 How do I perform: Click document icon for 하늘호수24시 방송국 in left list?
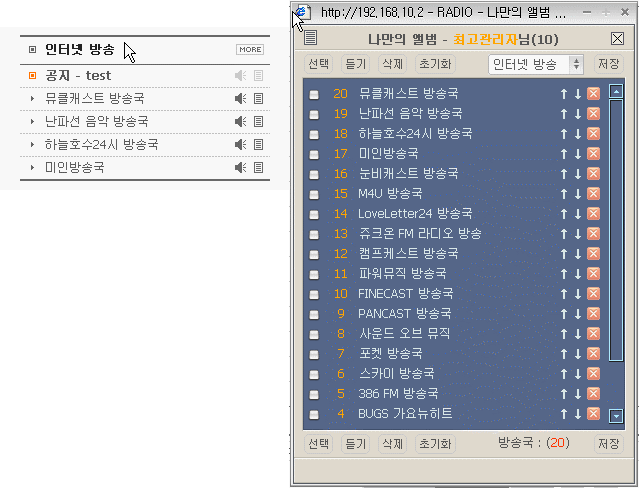258,144
